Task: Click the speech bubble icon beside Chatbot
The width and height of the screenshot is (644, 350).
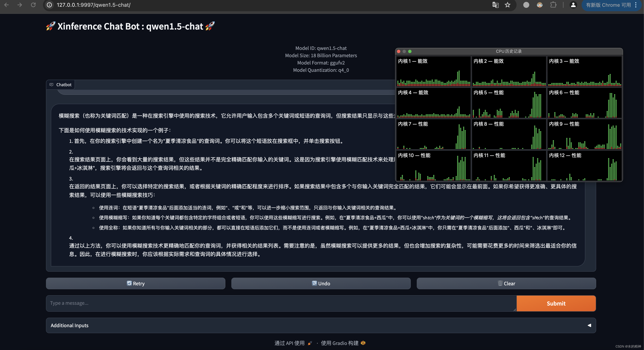Action: click(x=52, y=85)
